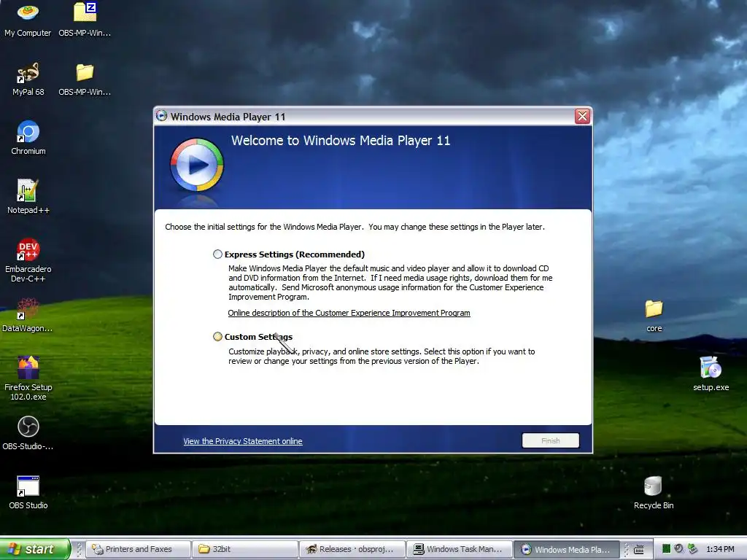Select the core folder on desktop
Screen dimensions: 747x560
(654, 315)
